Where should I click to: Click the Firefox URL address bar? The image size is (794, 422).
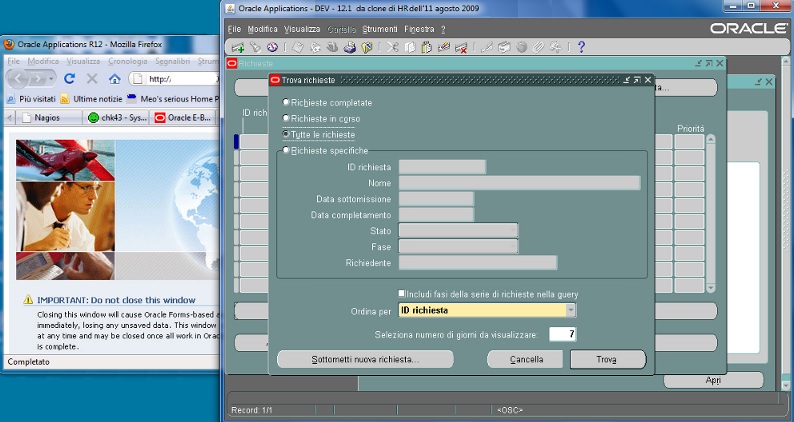175,79
